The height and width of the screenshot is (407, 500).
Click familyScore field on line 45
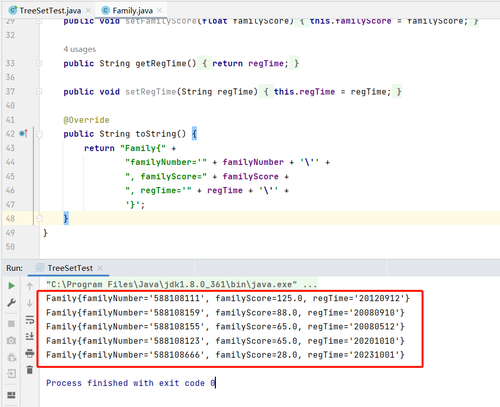pos(251,176)
